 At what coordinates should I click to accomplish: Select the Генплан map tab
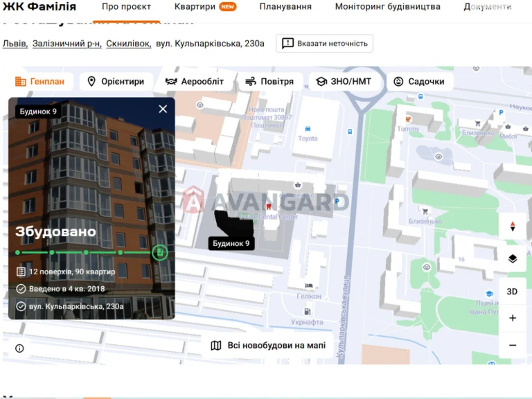pos(39,82)
